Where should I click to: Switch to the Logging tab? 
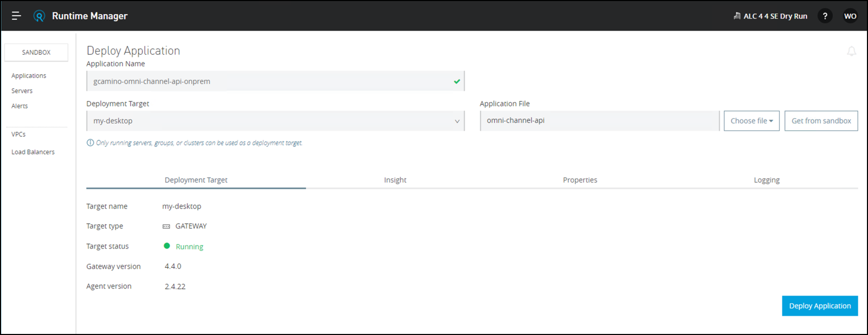click(x=766, y=180)
